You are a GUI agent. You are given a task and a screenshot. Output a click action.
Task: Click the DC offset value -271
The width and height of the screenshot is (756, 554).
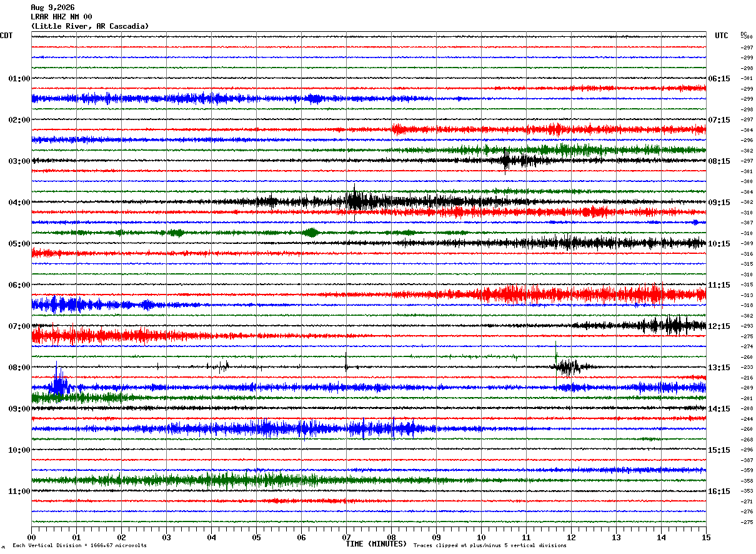coord(747,501)
